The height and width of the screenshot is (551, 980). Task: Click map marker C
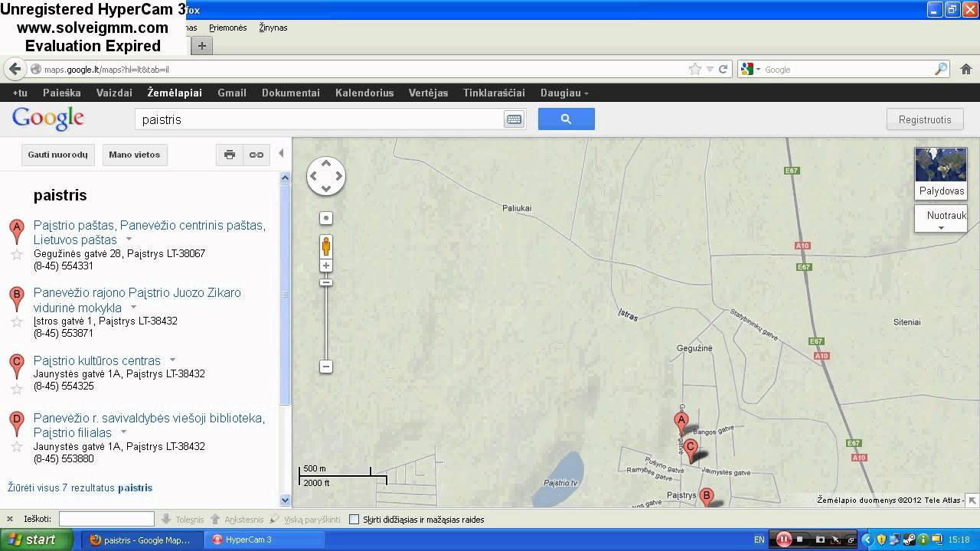691,451
